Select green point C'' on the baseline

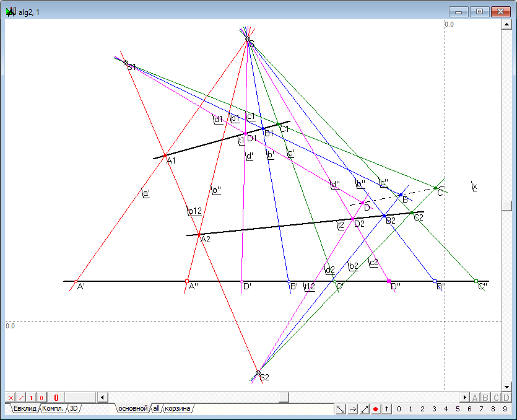tap(476, 281)
